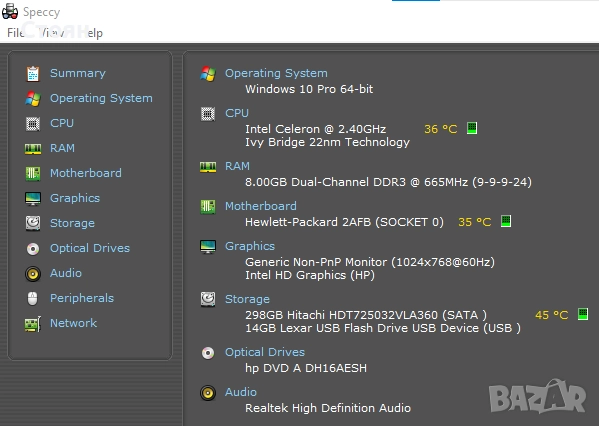Screen dimensions: 599x426
Task: Click the Storage hard drive icon in sidebar
Action: pos(33,224)
